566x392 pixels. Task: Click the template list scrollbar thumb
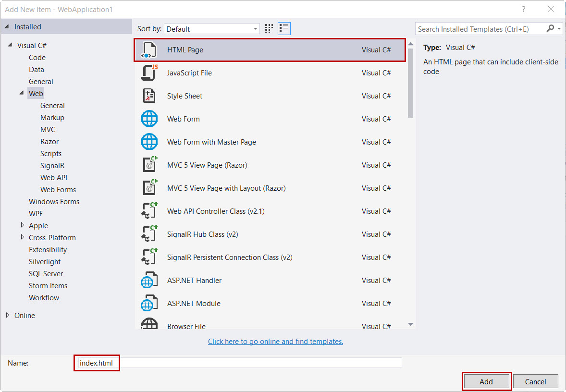point(410,83)
